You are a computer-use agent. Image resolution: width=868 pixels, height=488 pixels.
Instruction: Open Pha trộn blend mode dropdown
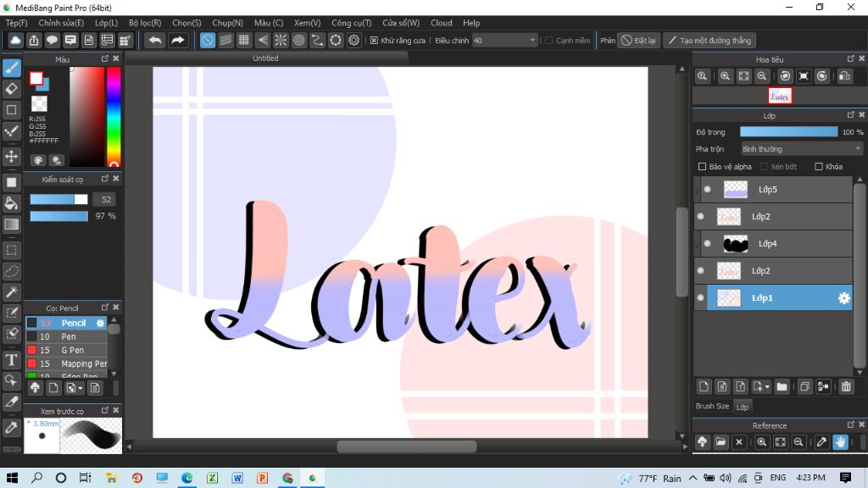point(802,149)
